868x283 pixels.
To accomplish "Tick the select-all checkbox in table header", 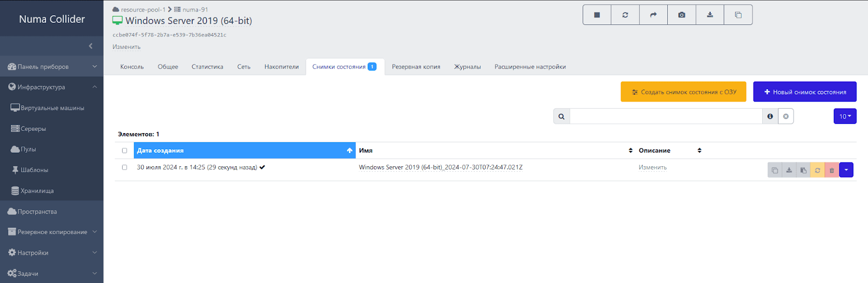I will 124,150.
